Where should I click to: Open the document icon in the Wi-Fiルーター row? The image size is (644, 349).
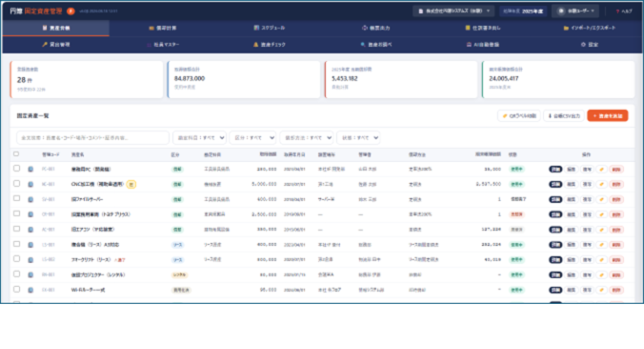pyautogui.click(x=31, y=289)
